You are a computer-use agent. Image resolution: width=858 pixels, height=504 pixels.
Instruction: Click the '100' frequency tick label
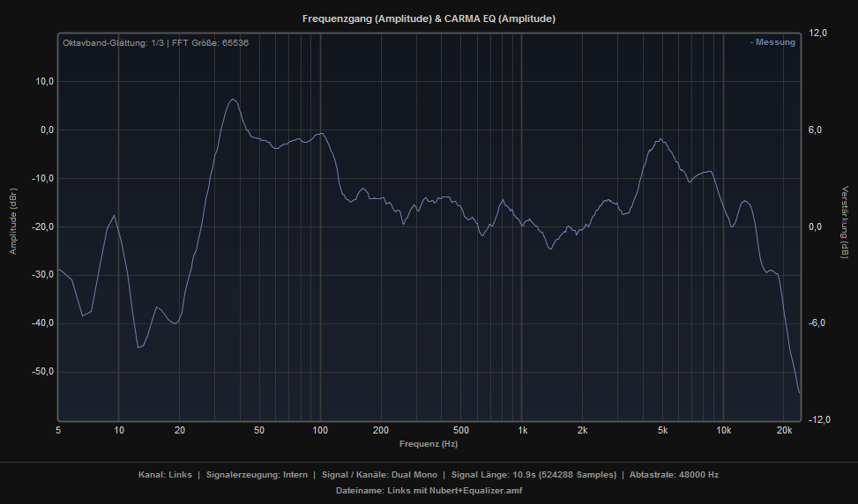click(320, 431)
